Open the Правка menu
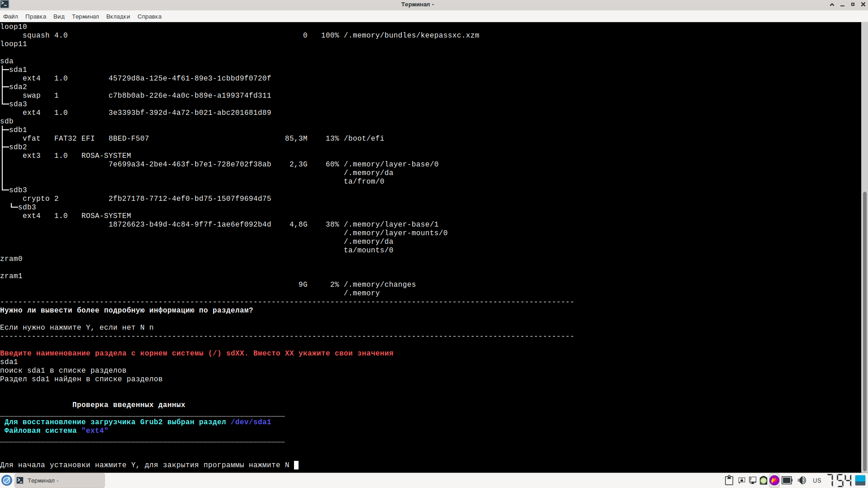The image size is (868, 488). [36, 16]
